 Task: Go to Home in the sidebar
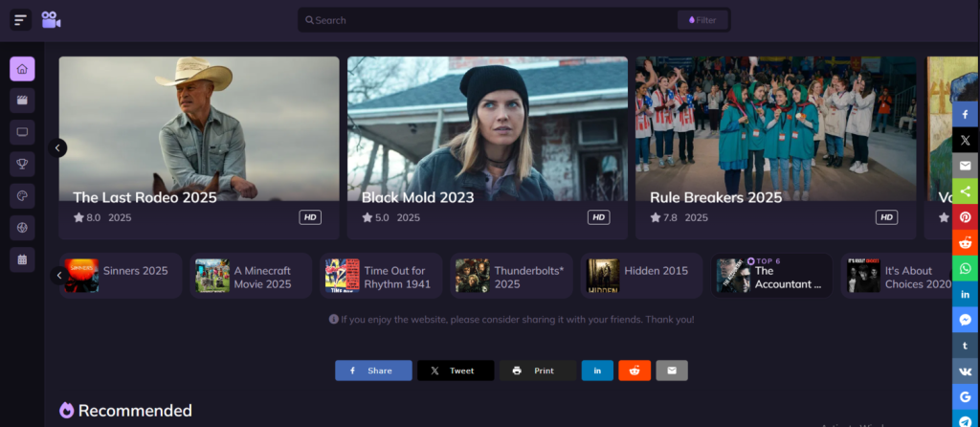click(22, 69)
